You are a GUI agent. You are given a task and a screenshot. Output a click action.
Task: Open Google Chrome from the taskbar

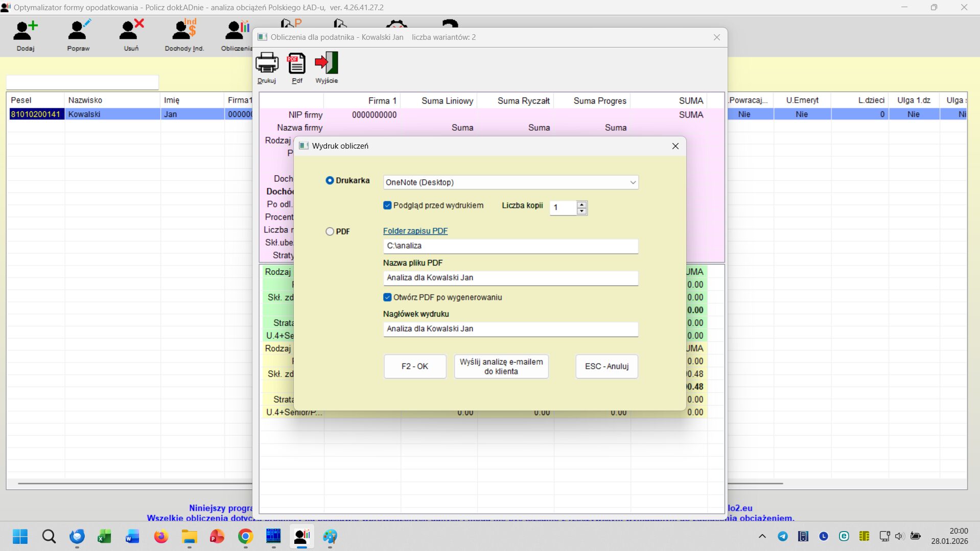(x=245, y=536)
